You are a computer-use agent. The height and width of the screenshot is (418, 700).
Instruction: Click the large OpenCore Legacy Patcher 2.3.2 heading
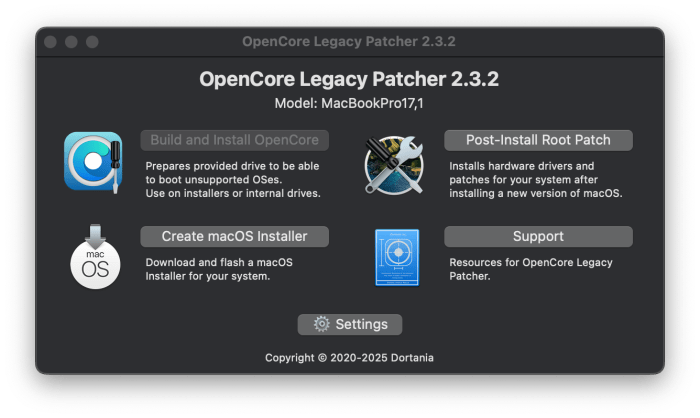pyautogui.click(x=349, y=79)
